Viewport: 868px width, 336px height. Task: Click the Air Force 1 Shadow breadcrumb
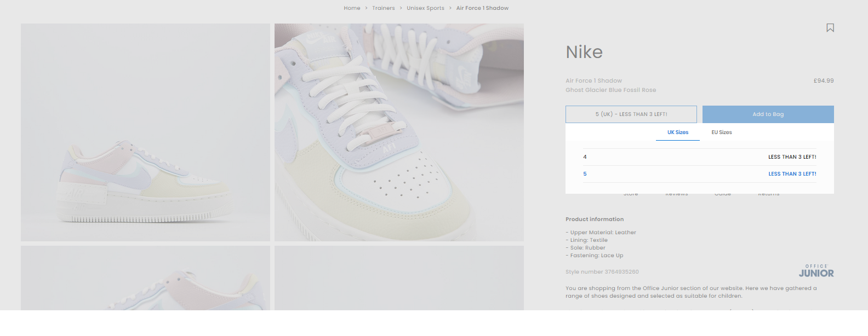coord(482,8)
